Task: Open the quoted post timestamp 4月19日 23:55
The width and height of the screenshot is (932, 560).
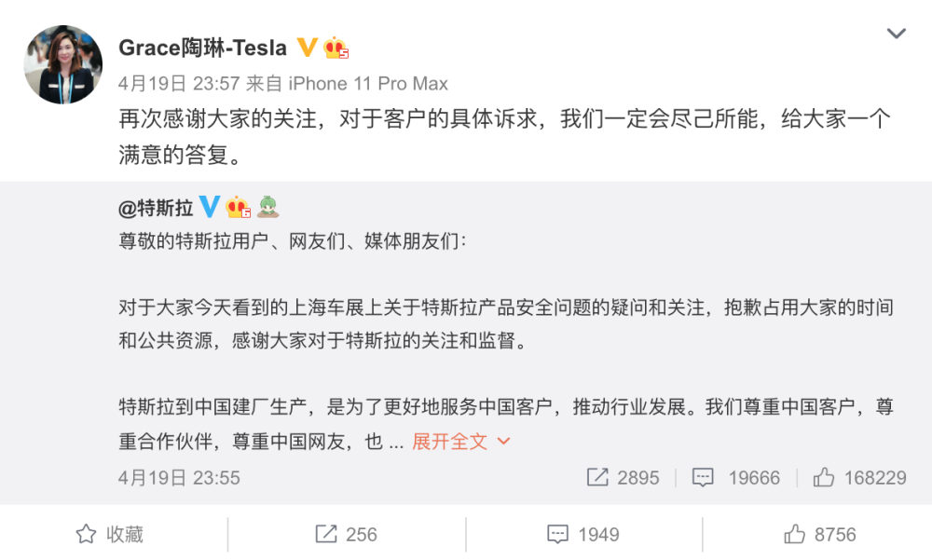Action: 179,478
